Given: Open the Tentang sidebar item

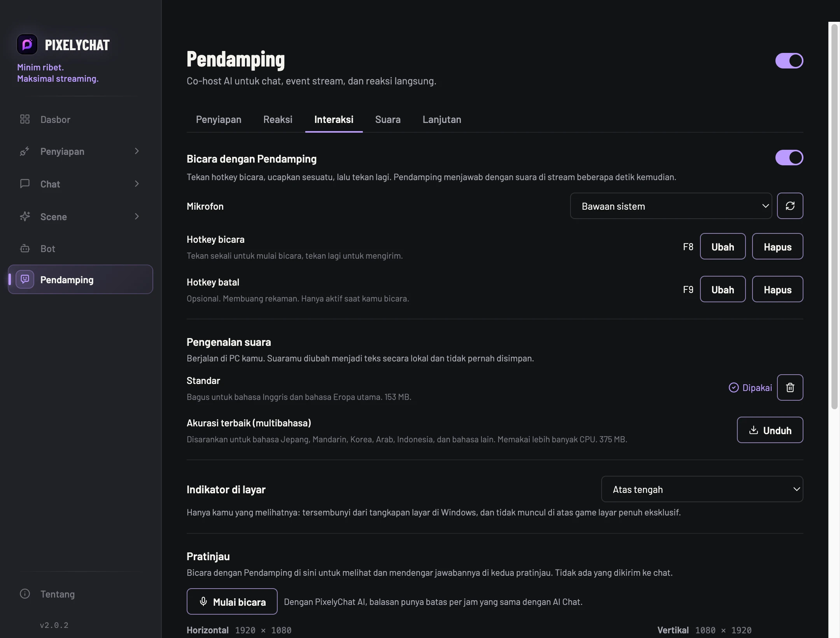Looking at the screenshot, I should (80, 594).
